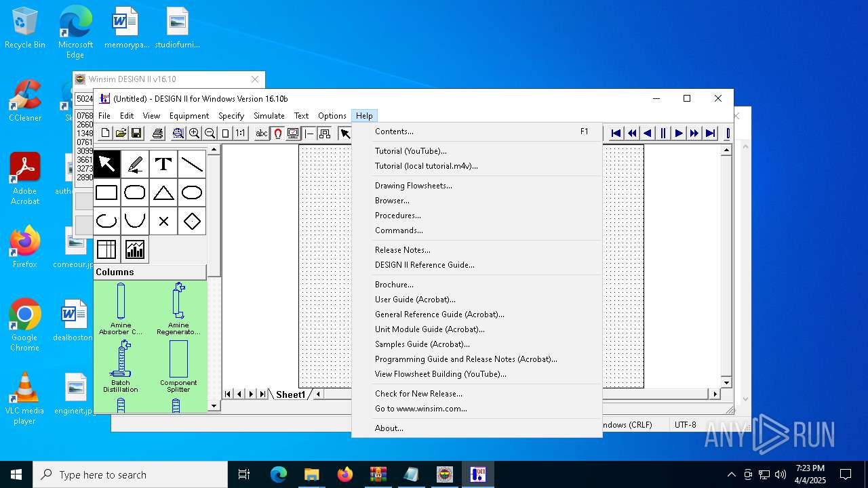Click the Windows Start button
The width and height of the screenshot is (868, 488).
16,474
